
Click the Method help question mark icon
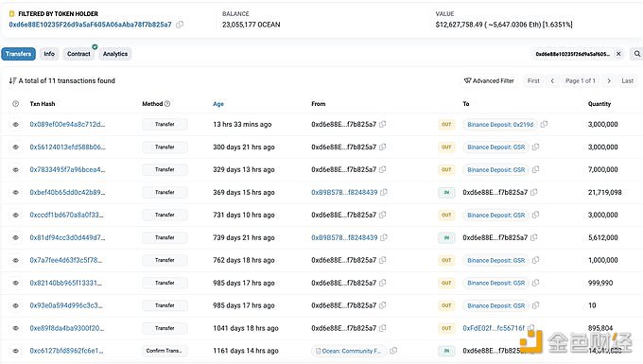(167, 104)
